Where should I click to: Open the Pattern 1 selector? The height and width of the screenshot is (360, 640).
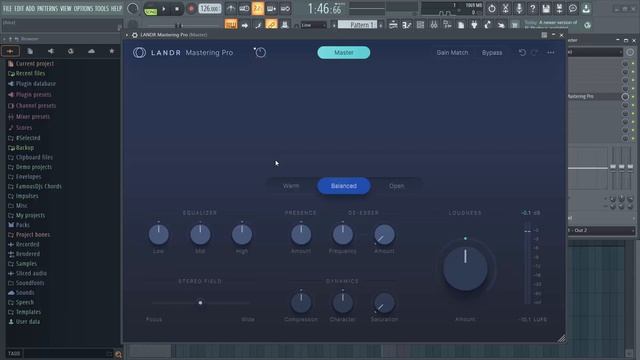(x=359, y=25)
